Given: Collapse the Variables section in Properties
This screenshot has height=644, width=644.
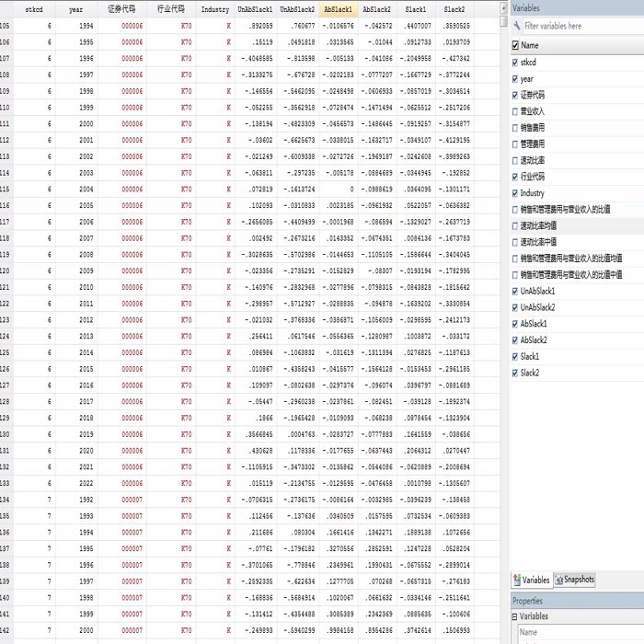Looking at the screenshot, I should coord(514,616).
